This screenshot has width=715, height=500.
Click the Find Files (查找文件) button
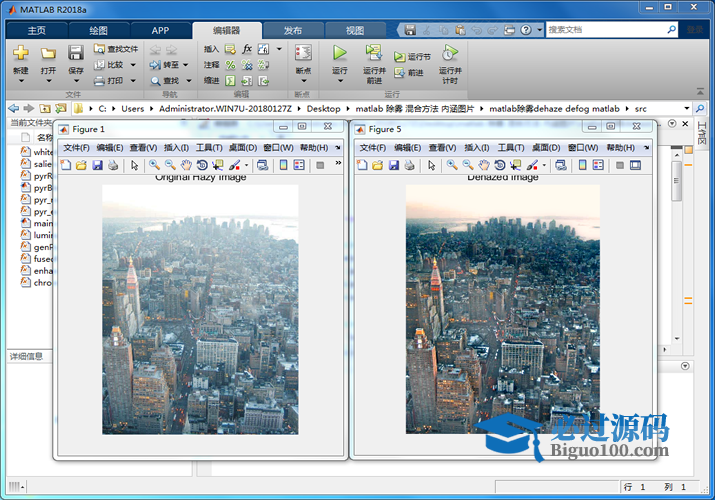[x=116, y=48]
